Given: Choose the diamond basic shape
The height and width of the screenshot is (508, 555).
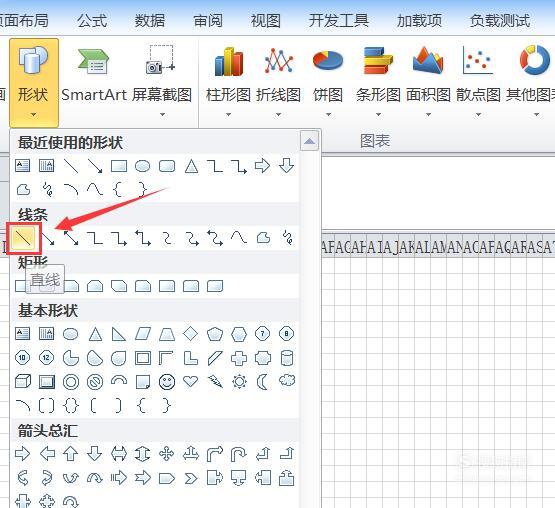Looking at the screenshot, I should [x=191, y=333].
